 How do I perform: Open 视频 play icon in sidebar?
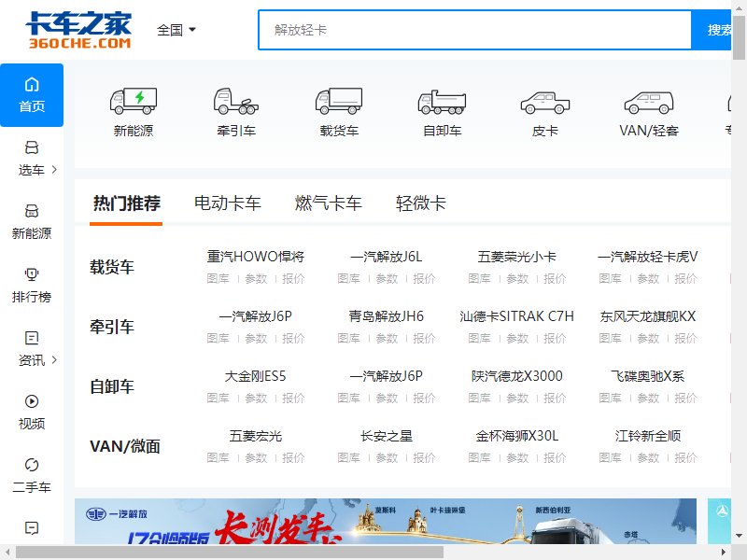pos(32,401)
